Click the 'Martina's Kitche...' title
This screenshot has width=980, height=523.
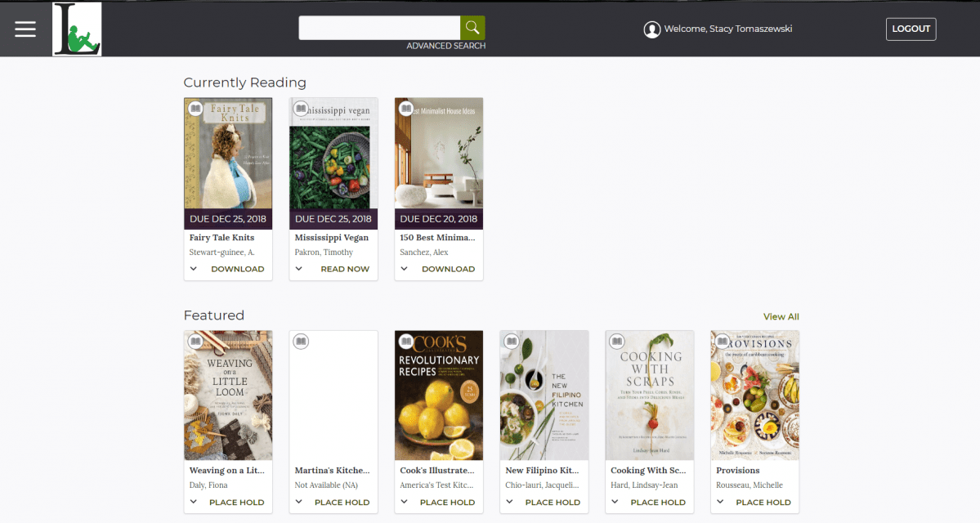coord(332,471)
